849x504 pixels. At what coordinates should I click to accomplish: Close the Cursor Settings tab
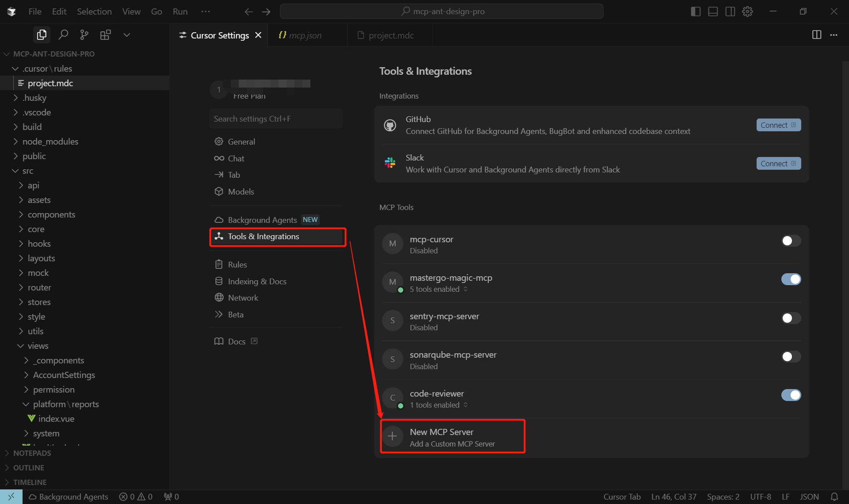[x=258, y=35]
